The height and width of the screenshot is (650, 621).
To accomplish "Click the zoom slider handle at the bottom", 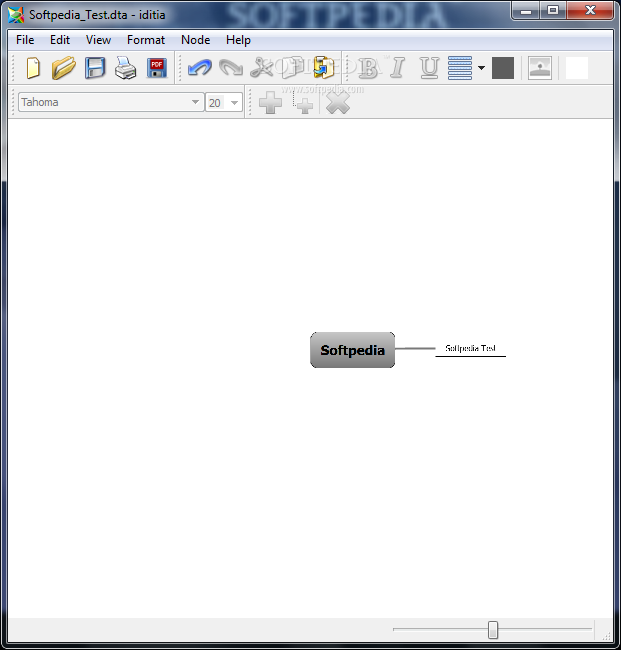I will (x=493, y=630).
